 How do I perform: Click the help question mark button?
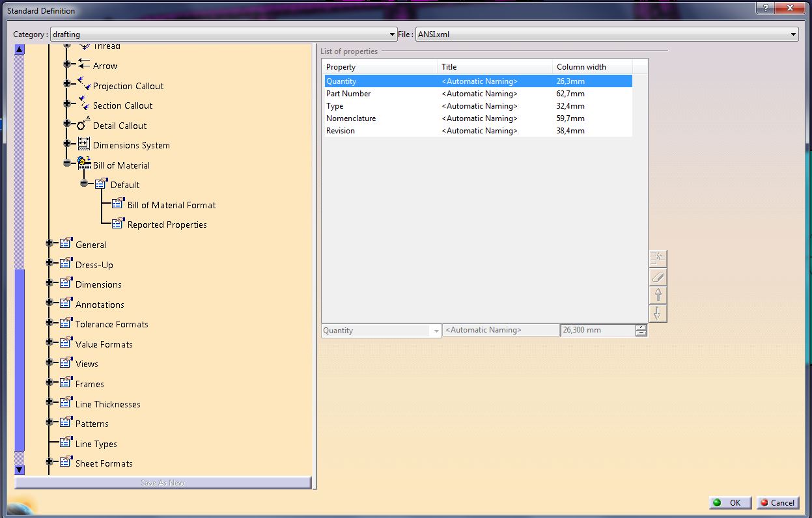click(764, 7)
